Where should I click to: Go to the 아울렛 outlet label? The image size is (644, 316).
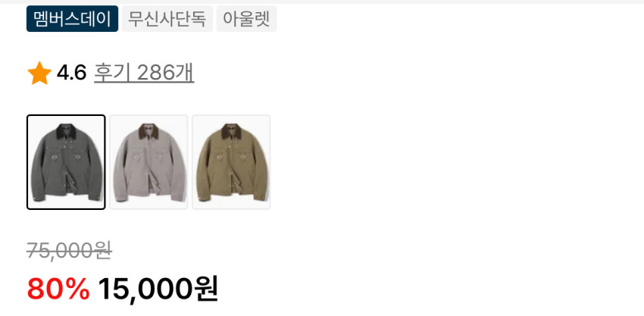(x=246, y=18)
